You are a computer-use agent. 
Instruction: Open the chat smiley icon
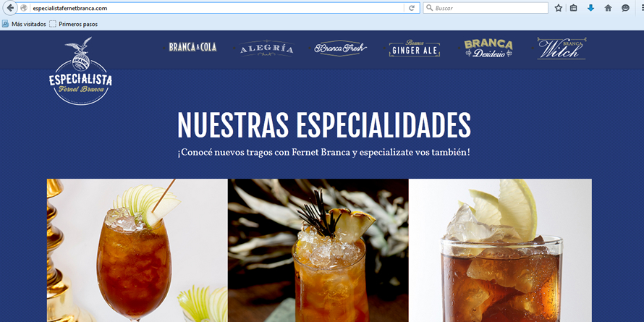[x=625, y=8]
